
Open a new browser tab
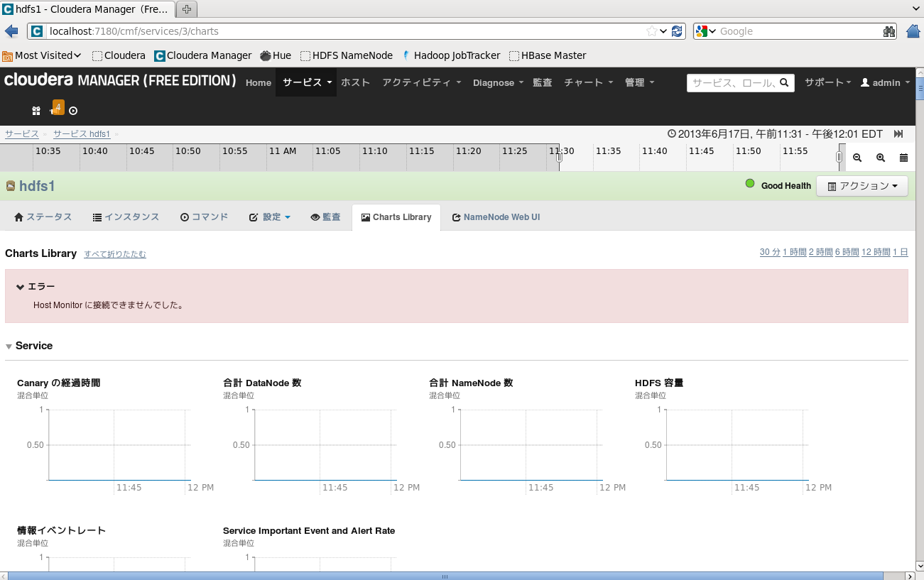[x=187, y=9]
